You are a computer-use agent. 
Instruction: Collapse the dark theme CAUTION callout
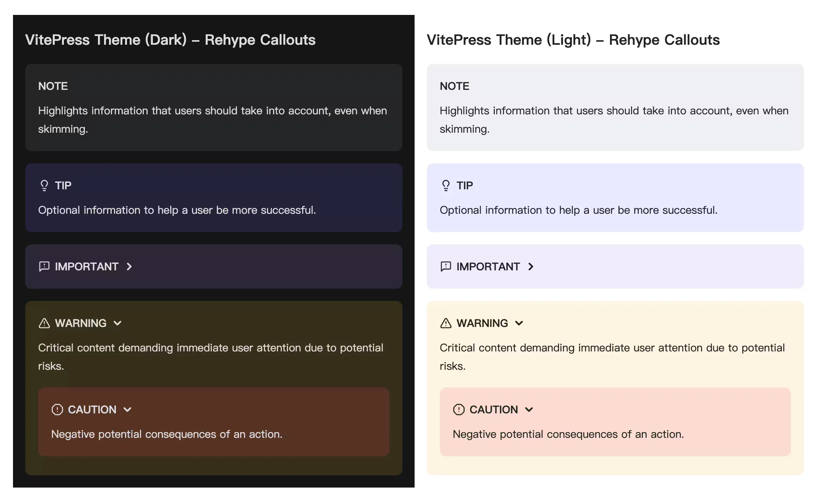point(128,410)
